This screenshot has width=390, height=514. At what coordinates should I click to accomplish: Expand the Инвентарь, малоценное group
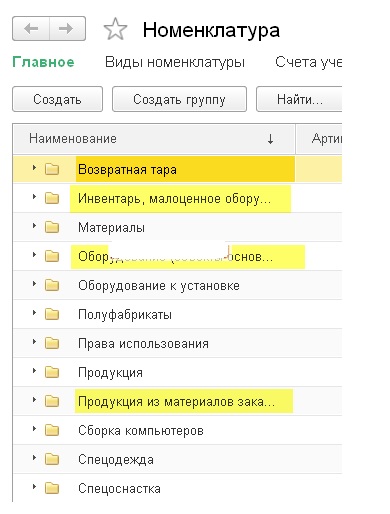34,196
